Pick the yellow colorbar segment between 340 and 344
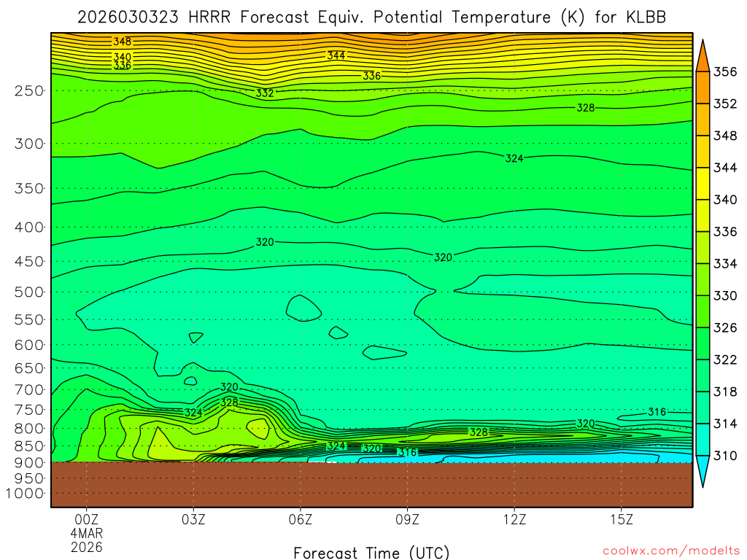The image size is (747, 560). tap(703, 183)
